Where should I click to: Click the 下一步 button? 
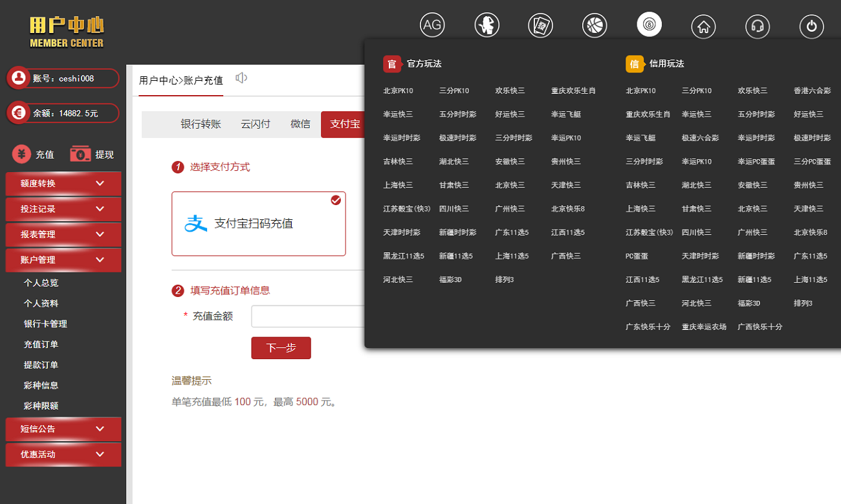281,348
